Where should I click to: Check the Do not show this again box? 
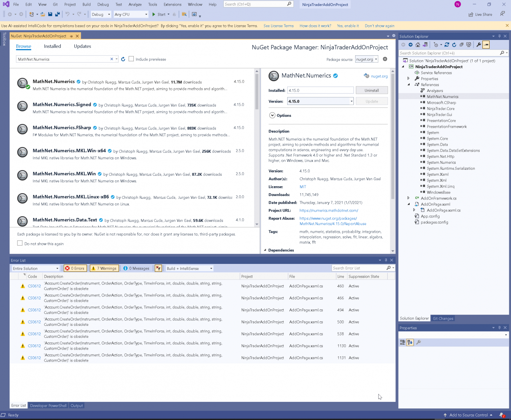20,243
